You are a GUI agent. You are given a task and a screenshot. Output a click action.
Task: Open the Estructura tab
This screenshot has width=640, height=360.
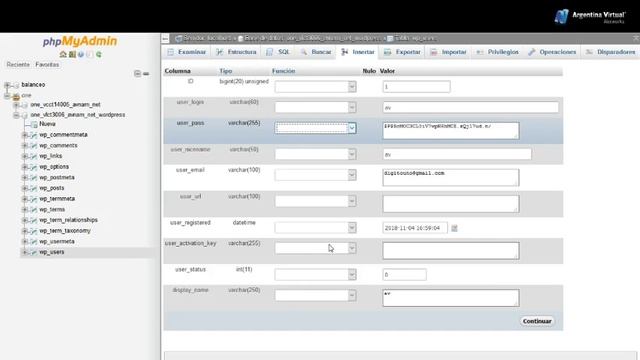[236, 52]
